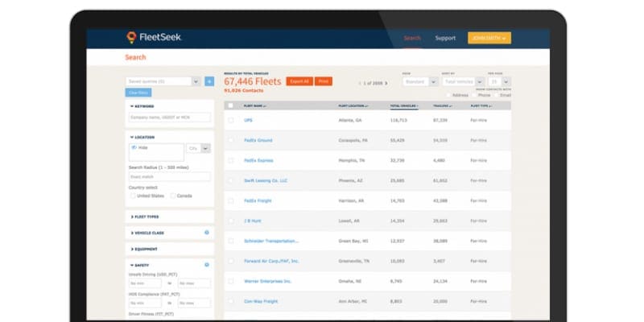Open the Con-Way Freight link

pos(261,301)
